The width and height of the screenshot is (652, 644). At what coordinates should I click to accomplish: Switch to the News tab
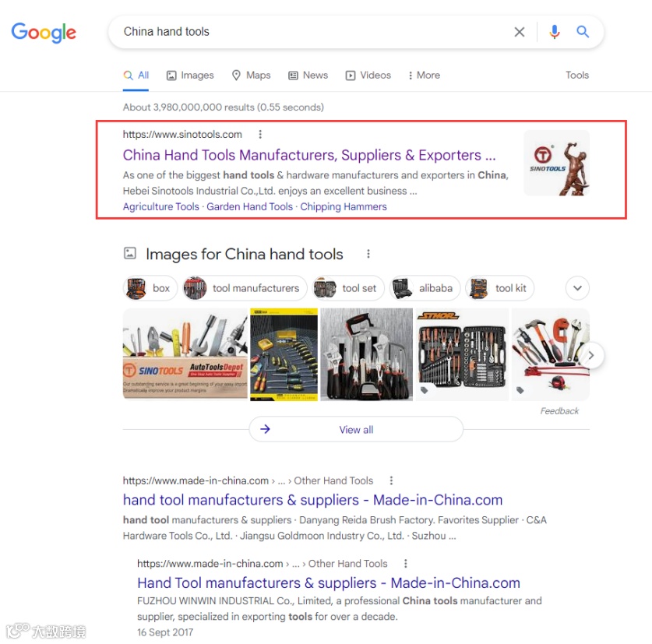pos(308,76)
